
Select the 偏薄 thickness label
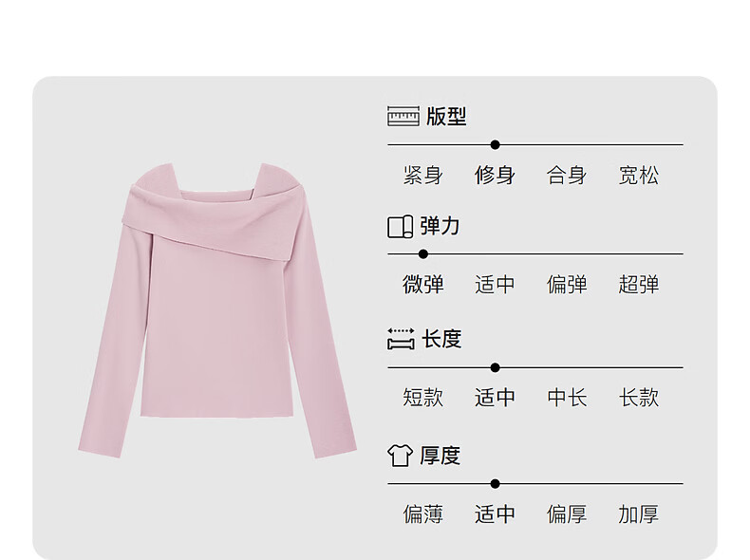[x=422, y=514]
